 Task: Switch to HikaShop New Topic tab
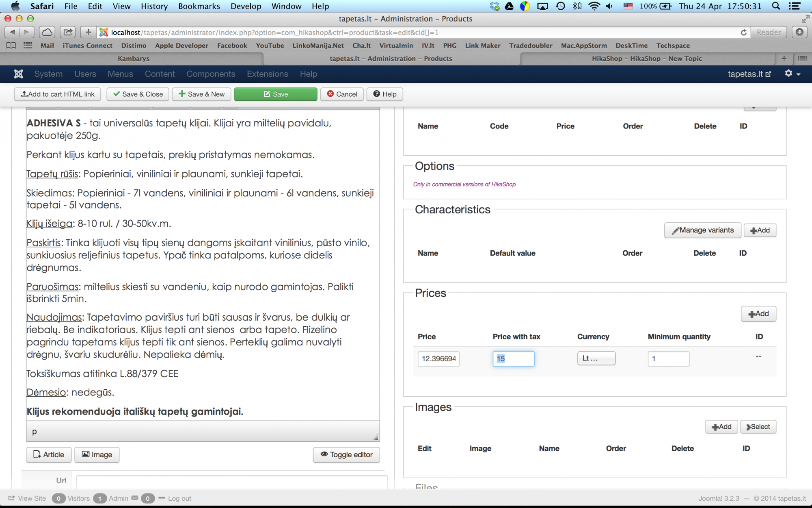646,59
